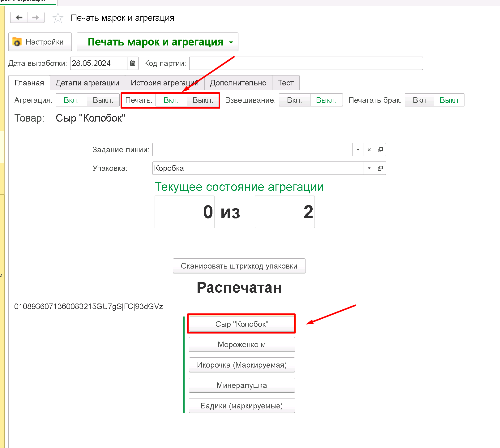Expand Упаковка dropdown list
500x448 pixels.
click(369, 168)
